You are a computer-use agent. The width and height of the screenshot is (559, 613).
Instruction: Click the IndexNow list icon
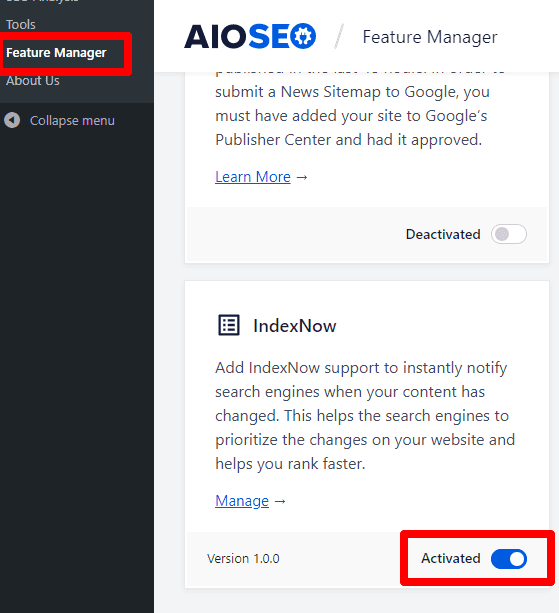click(x=229, y=325)
